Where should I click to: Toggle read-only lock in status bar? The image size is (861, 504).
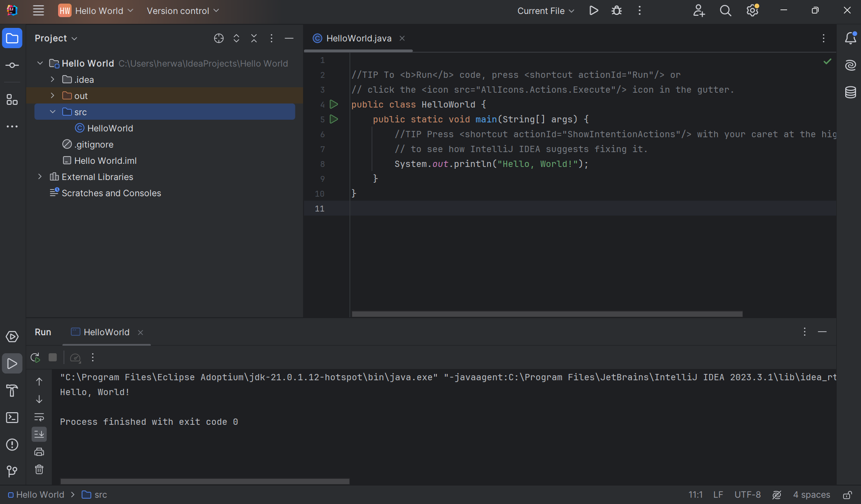847,495
